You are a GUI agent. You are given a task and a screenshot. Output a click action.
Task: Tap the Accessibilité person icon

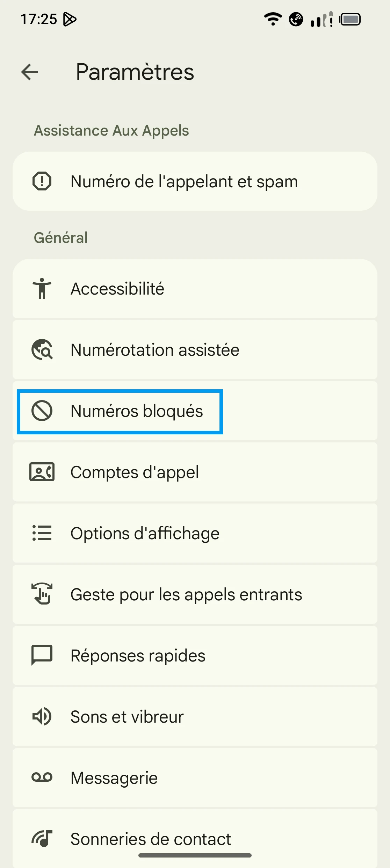[x=42, y=289]
